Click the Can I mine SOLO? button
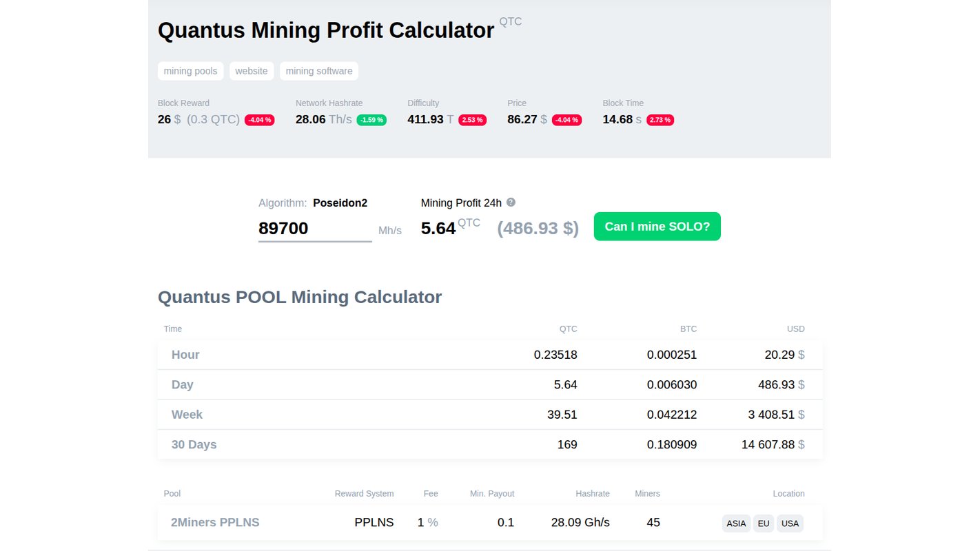Image resolution: width=980 pixels, height=551 pixels. tap(657, 227)
